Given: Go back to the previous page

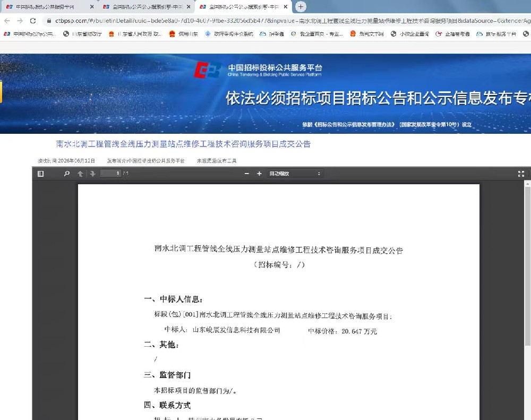Looking at the screenshot, I should 7,21.
